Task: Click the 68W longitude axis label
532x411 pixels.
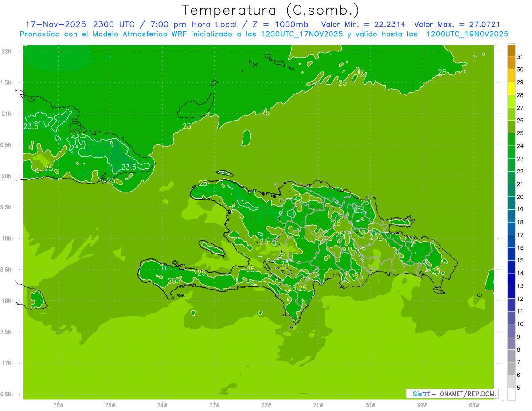Action: click(x=473, y=405)
